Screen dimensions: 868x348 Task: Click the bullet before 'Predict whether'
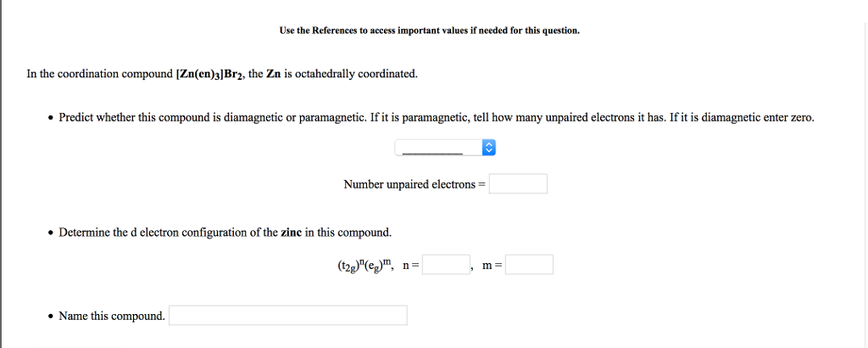[51, 119]
